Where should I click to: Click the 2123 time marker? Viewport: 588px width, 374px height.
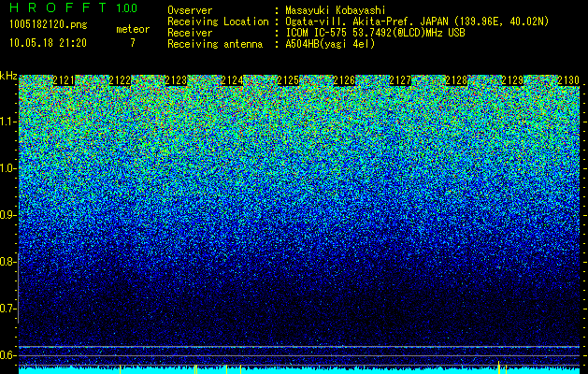click(x=176, y=80)
